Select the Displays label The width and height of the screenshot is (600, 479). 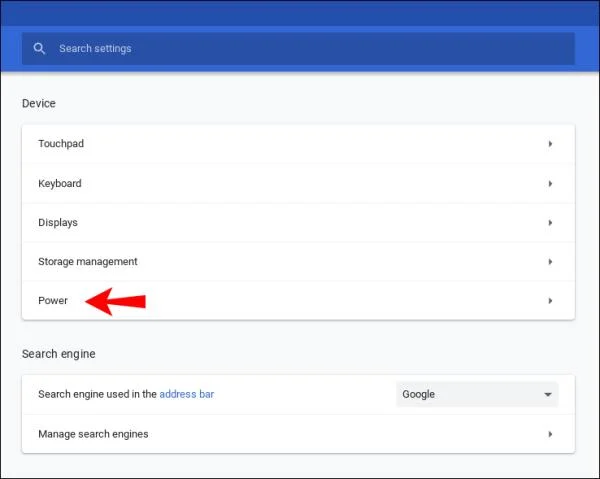[58, 223]
